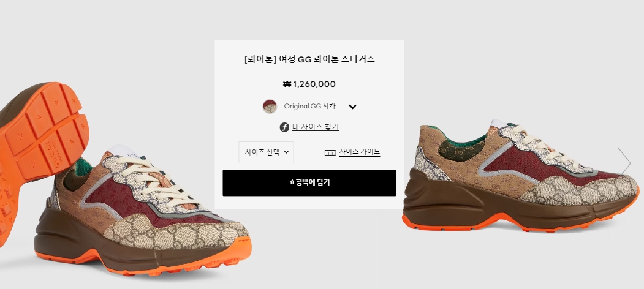The image size is (644, 289).
Task: Click the next image arrow on right edge
Action: coord(624,163)
